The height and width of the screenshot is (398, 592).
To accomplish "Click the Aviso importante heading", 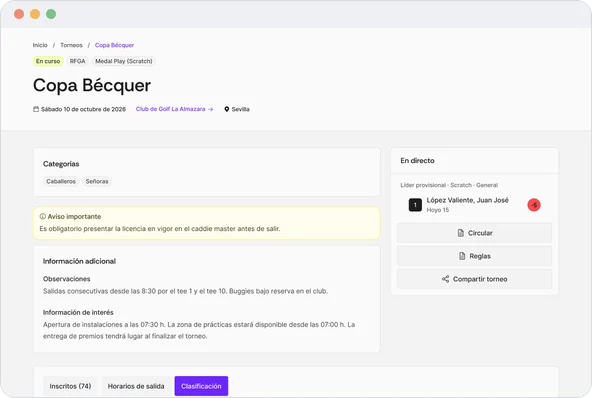I will coord(74,216).
